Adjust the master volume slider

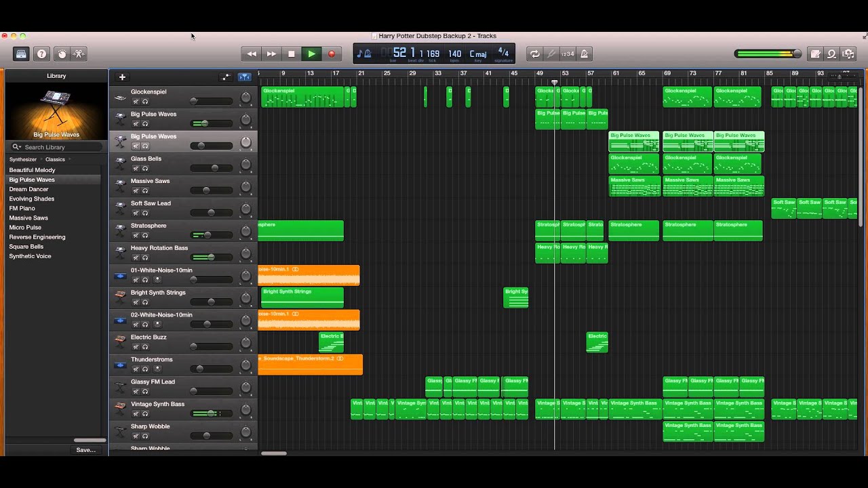click(768, 54)
